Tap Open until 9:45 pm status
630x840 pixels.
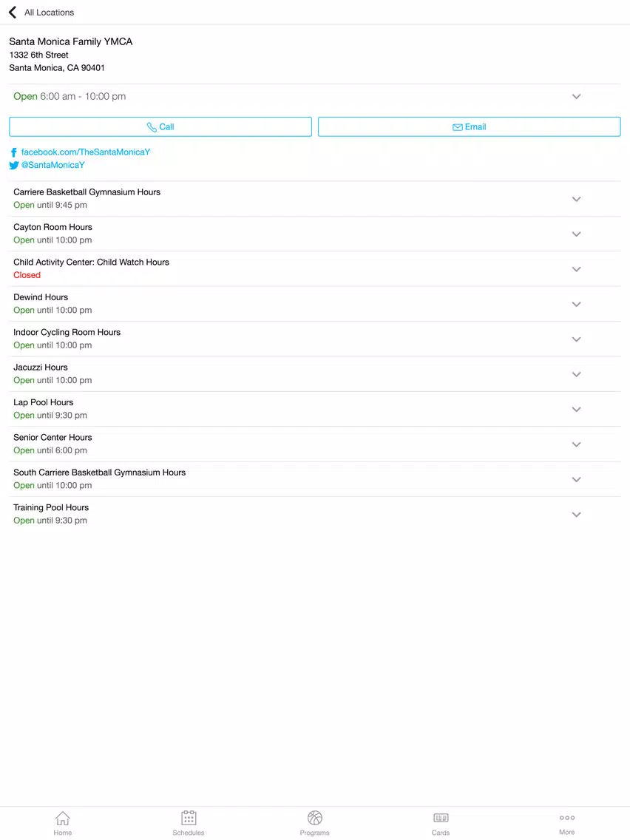50,205
